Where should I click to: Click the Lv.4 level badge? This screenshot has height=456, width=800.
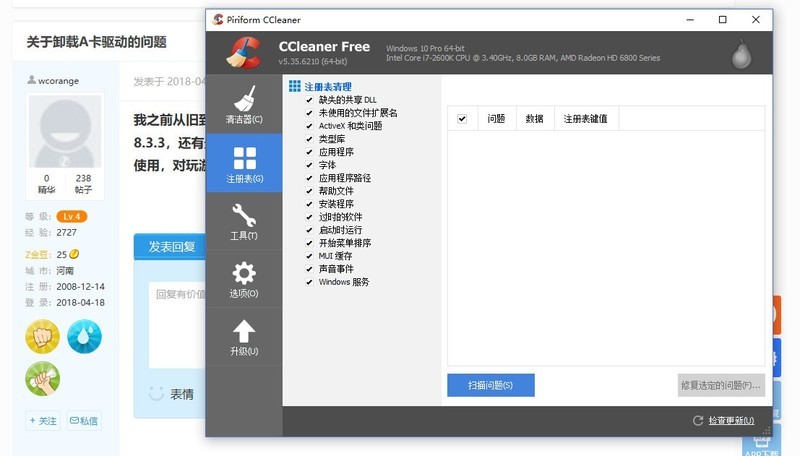pyautogui.click(x=72, y=216)
